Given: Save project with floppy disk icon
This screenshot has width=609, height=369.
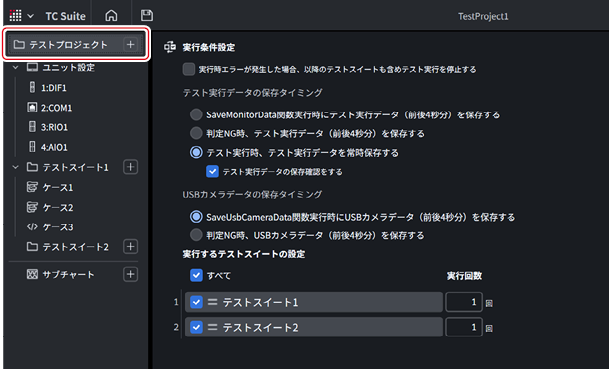Looking at the screenshot, I should point(146,16).
